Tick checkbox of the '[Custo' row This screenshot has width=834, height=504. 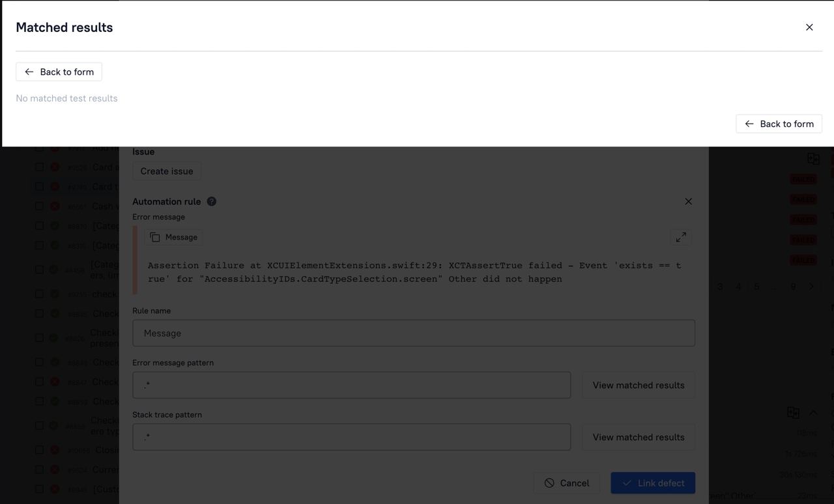(x=40, y=489)
